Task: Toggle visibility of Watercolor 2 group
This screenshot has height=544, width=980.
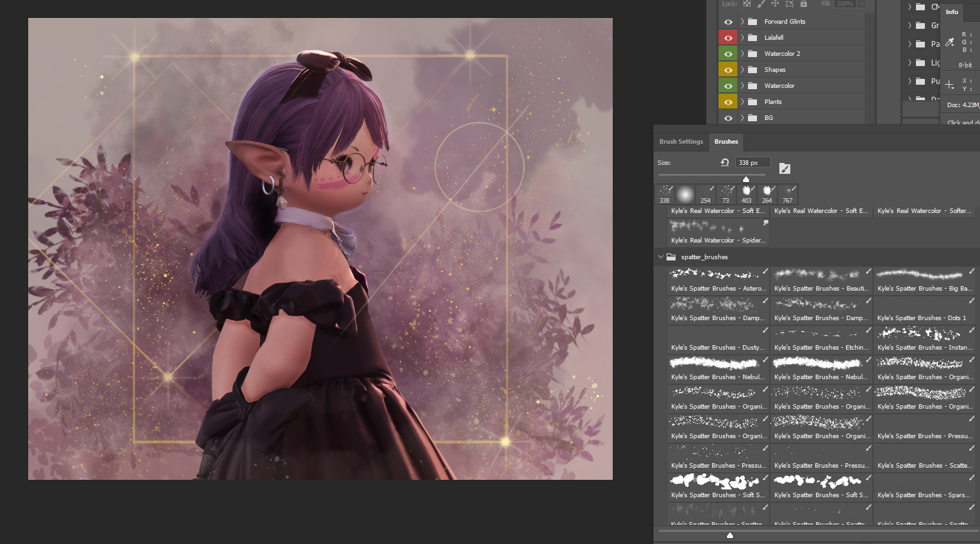Action: click(x=728, y=54)
